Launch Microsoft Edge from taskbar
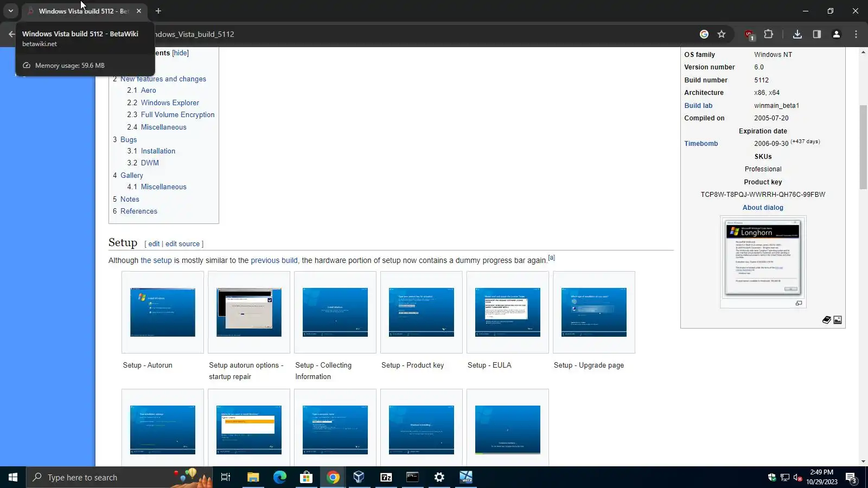 279,477
